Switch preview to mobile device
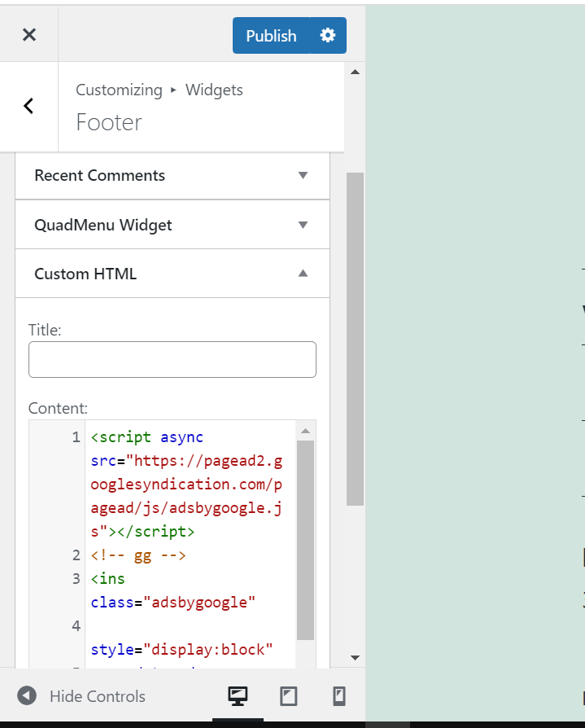 click(339, 696)
